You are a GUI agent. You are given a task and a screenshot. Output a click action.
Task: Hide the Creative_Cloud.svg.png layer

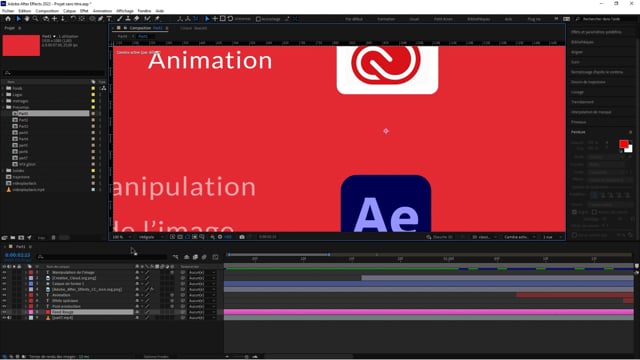pos(4,278)
